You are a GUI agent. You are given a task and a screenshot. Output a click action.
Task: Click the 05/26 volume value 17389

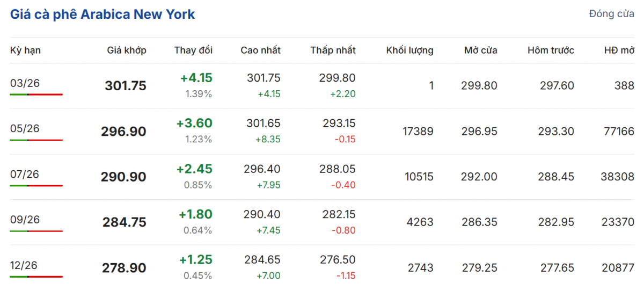click(418, 132)
